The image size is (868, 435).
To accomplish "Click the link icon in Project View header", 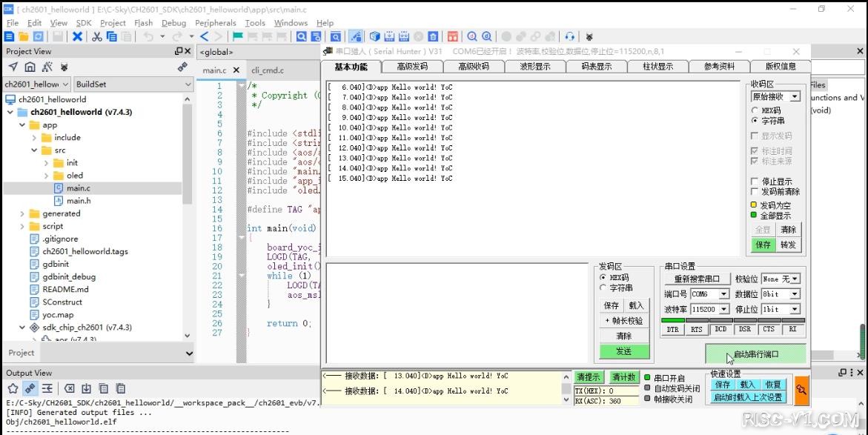I will [182, 67].
